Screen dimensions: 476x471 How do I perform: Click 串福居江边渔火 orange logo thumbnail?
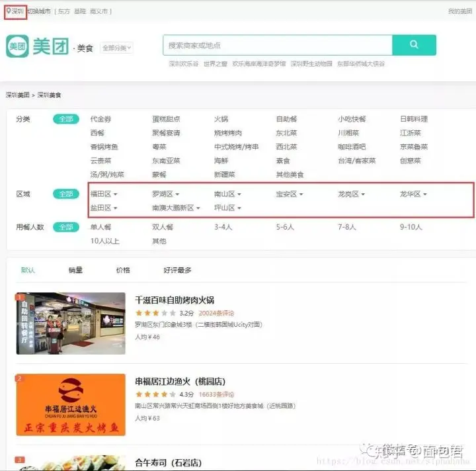(x=71, y=405)
